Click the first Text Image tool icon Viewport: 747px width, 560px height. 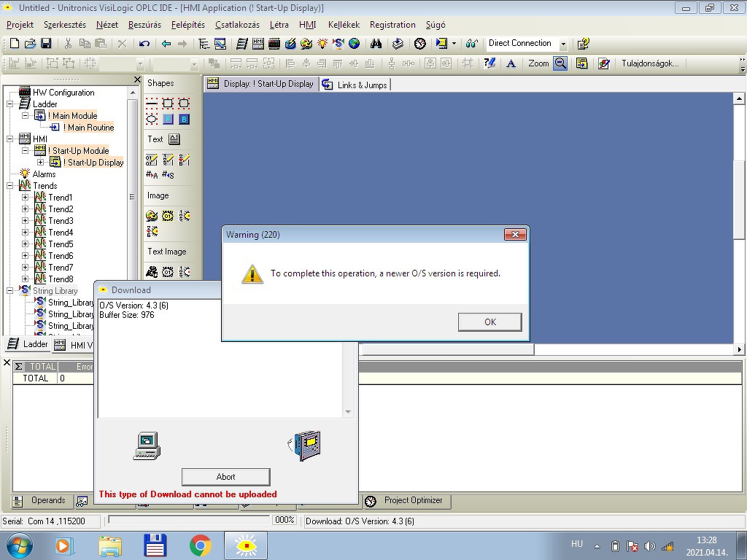tap(152, 271)
